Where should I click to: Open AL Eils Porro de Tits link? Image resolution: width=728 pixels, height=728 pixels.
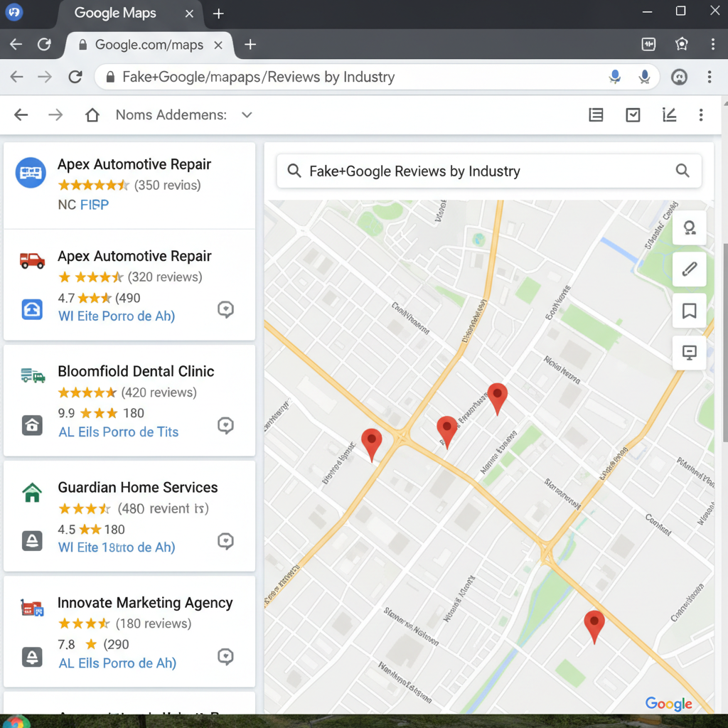click(119, 432)
